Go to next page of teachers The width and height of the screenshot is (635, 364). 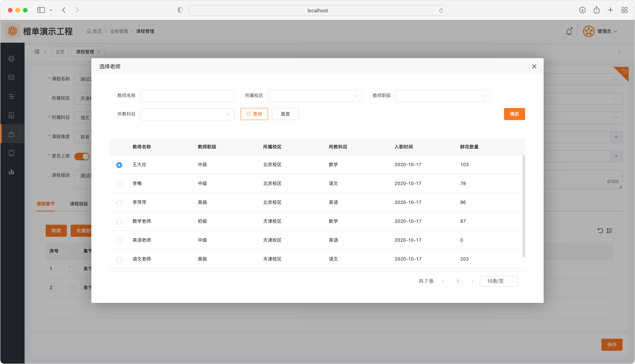[x=472, y=281]
